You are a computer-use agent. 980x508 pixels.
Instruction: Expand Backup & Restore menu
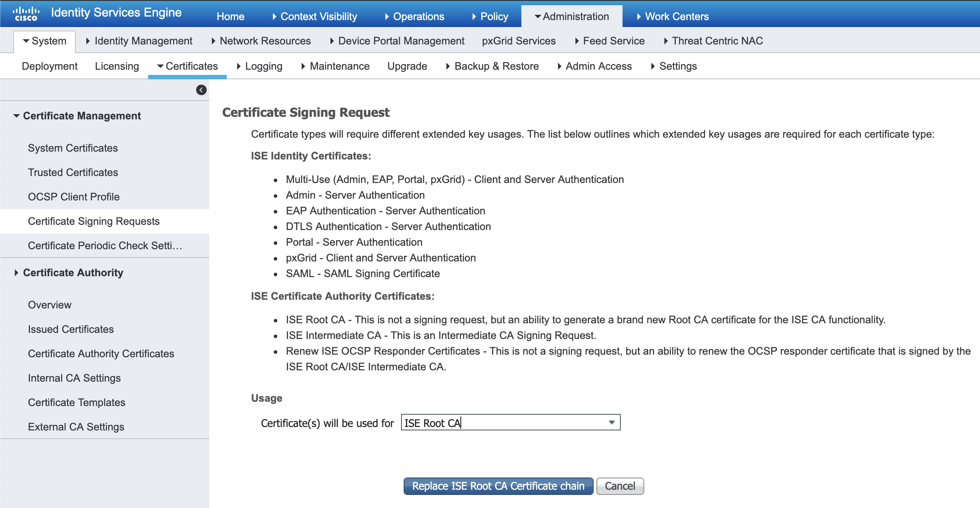tap(492, 66)
